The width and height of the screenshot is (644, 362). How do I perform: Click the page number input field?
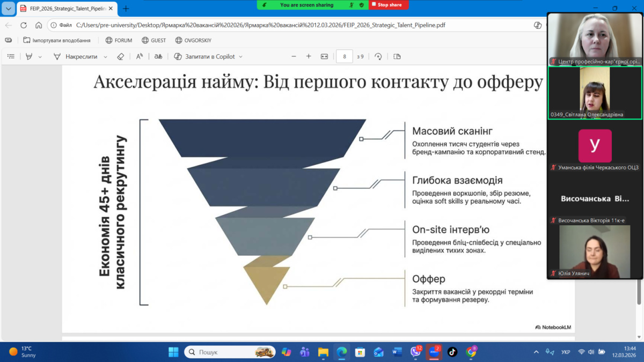(x=344, y=56)
